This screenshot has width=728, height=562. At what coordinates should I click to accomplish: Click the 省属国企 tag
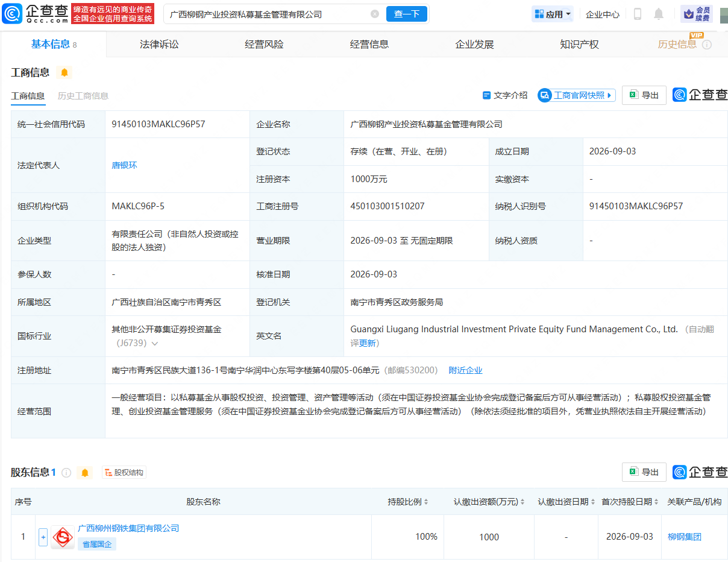point(97,544)
